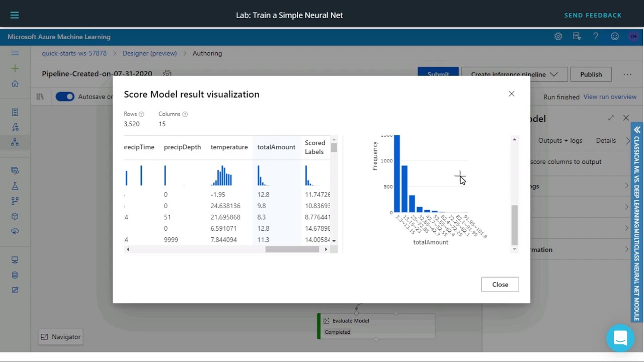Select the Scored Labels column header
The image size is (644, 362).
tap(315, 147)
